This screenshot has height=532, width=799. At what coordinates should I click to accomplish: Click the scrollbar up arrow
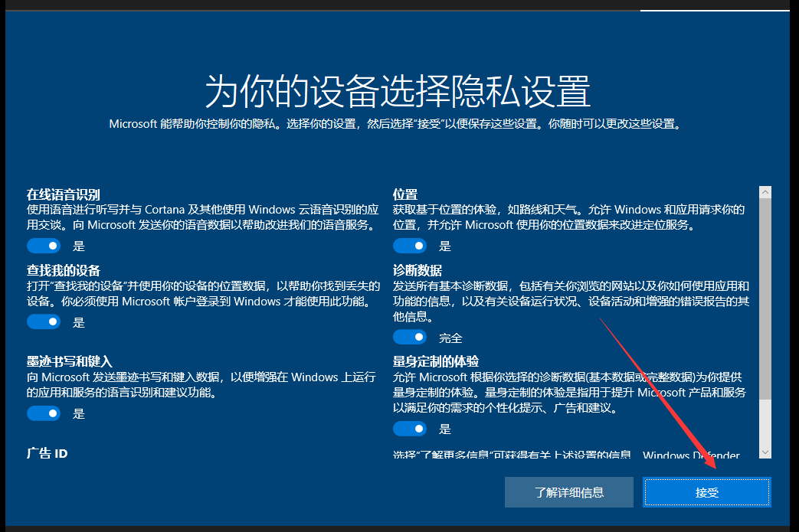765,192
